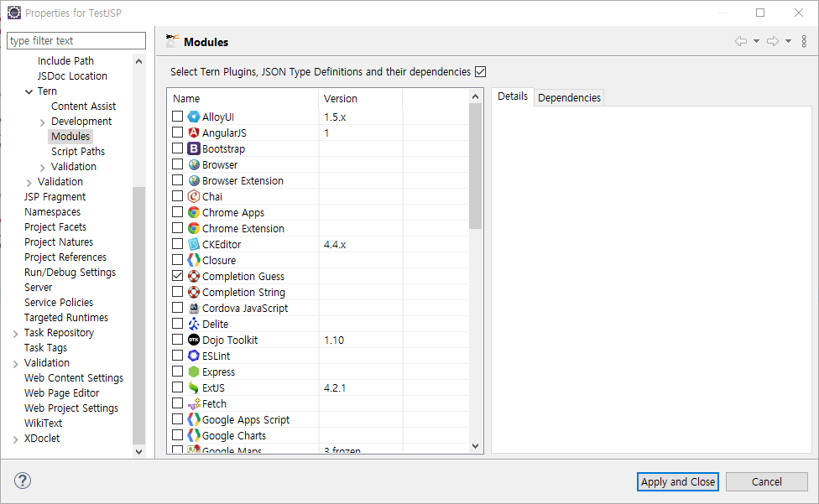Sort modules by Name column header
Image resolution: width=819 pixels, height=504 pixels.
[x=243, y=99]
